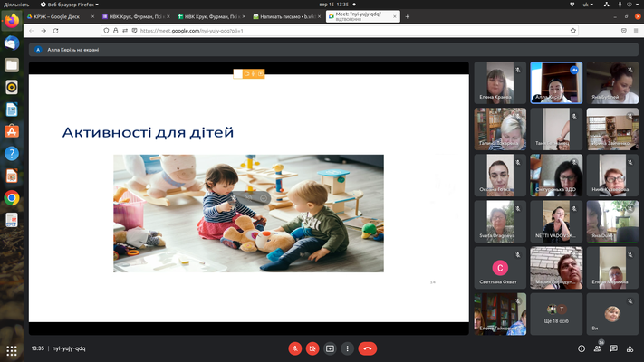Image resolution: width=644 pixels, height=362 pixels.
Task: Open Rhythmbox from the dock
Action: [x=12, y=87]
